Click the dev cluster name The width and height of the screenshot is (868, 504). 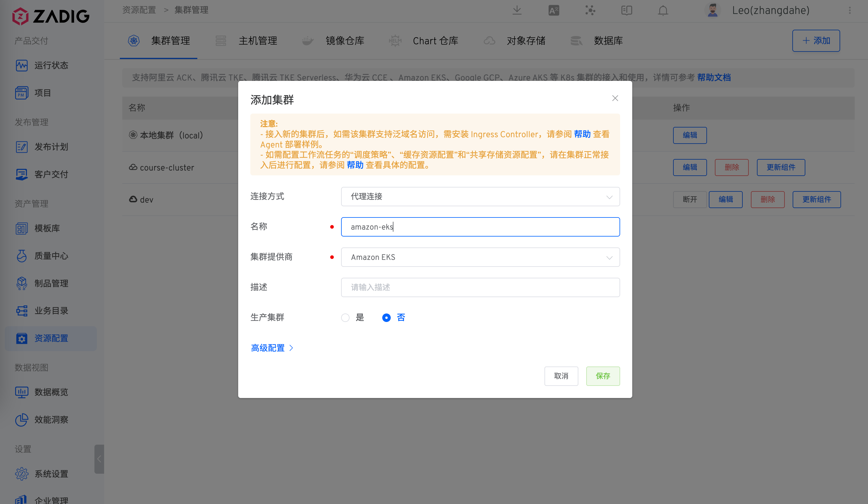pyautogui.click(x=146, y=200)
